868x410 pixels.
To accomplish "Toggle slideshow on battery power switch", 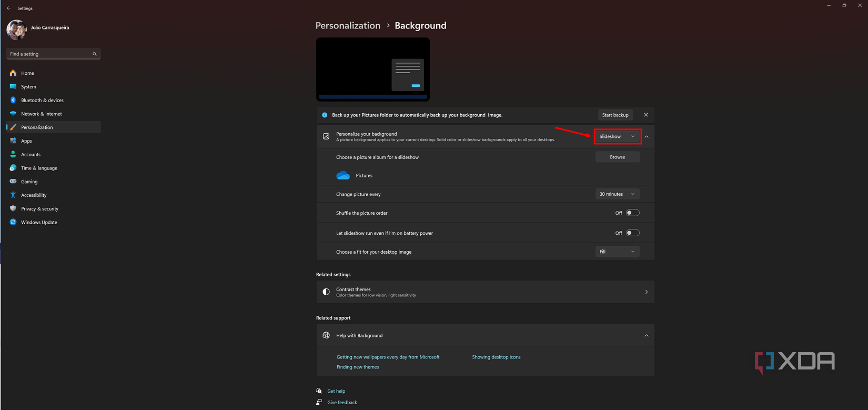I will pyautogui.click(x=632, y=233).
